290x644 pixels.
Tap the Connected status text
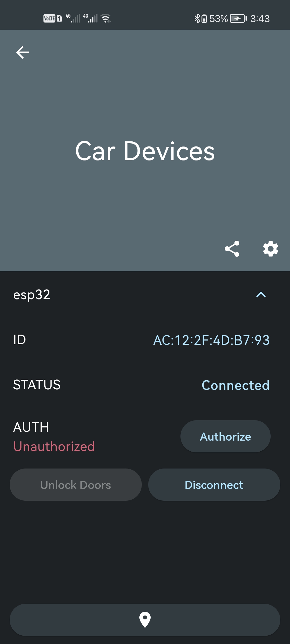(235, 385)
